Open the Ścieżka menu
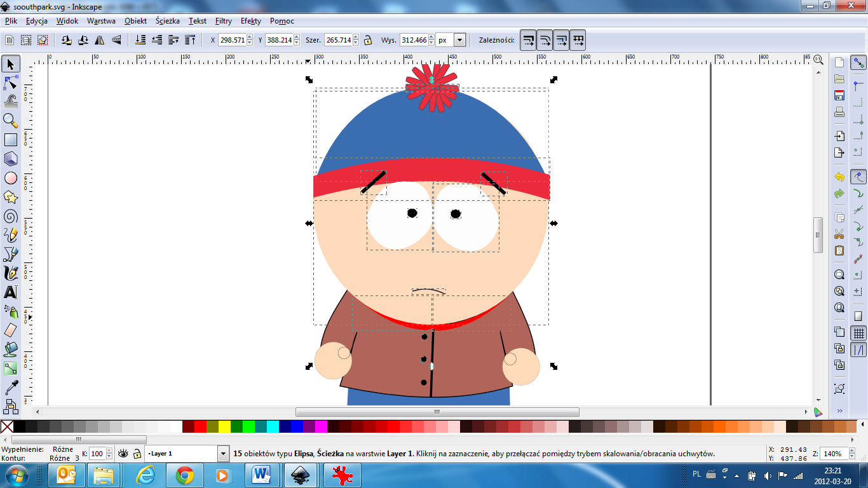Screen dimensions: 868x488 (168, 21)
